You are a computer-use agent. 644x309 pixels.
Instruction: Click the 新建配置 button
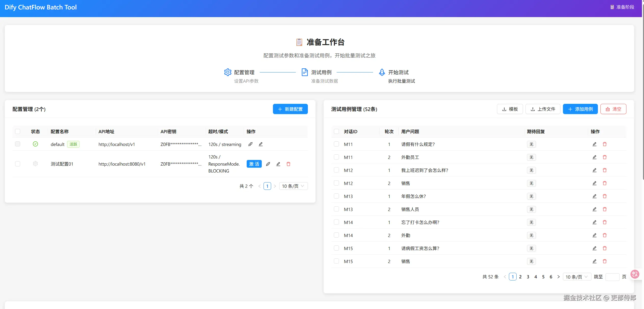click(290, 109)
